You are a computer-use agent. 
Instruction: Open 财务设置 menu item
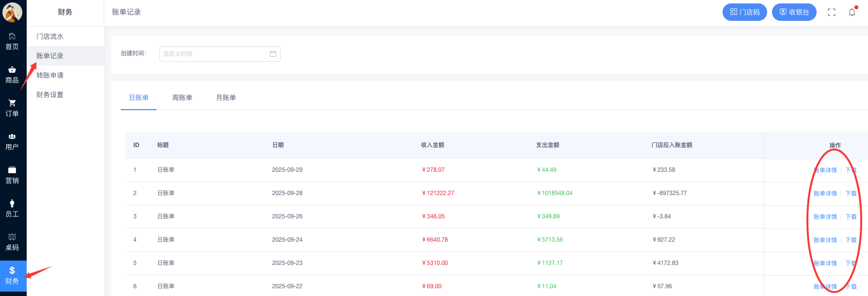coord(50,95)
